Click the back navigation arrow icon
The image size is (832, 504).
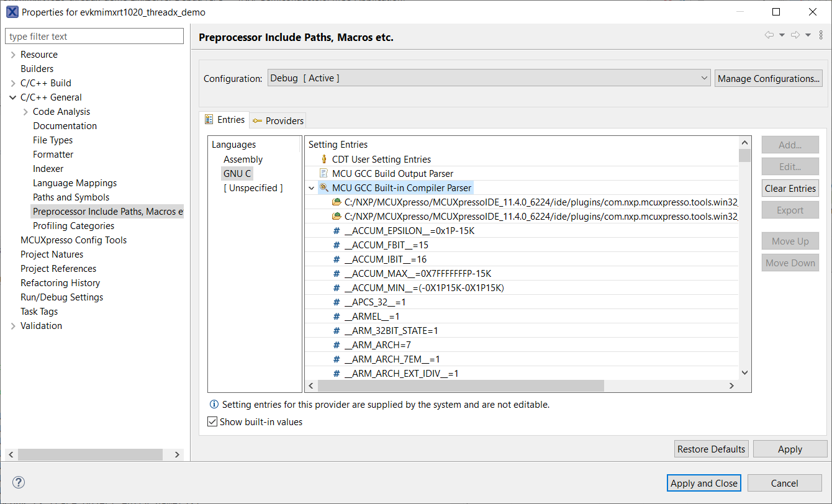[x=769, y=35]
